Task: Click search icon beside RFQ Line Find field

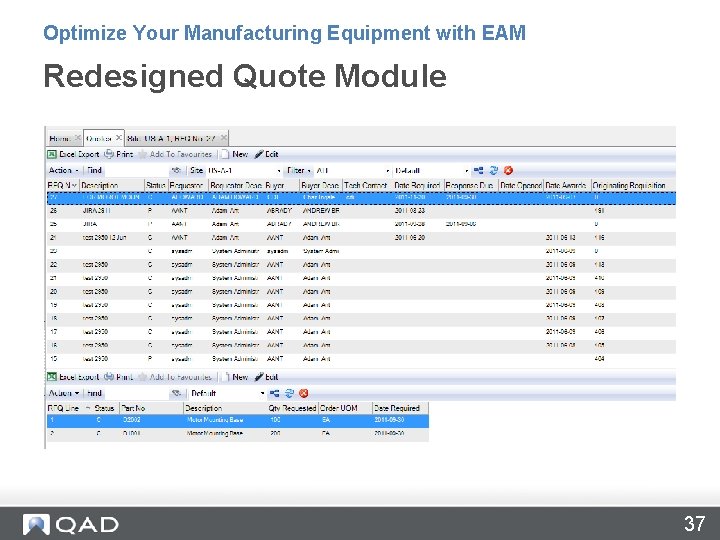Action: [x=176, y=394]
